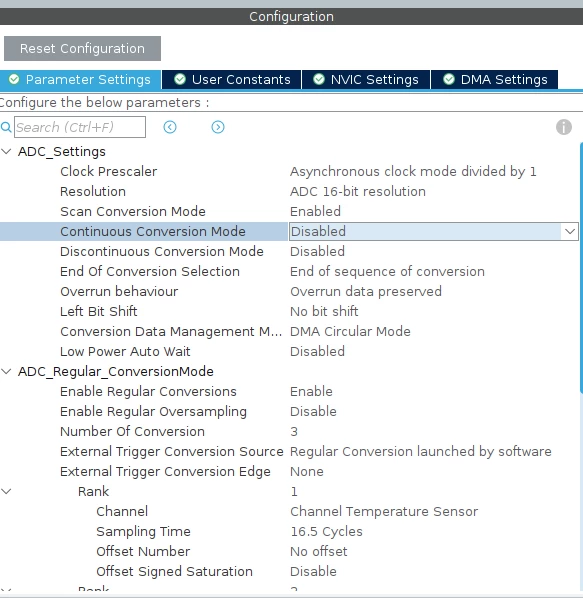Click the 16.5 Cycles sampling time value
This screenshot has height=598, width=583.
pyautogui.click(x=326, y=531)
